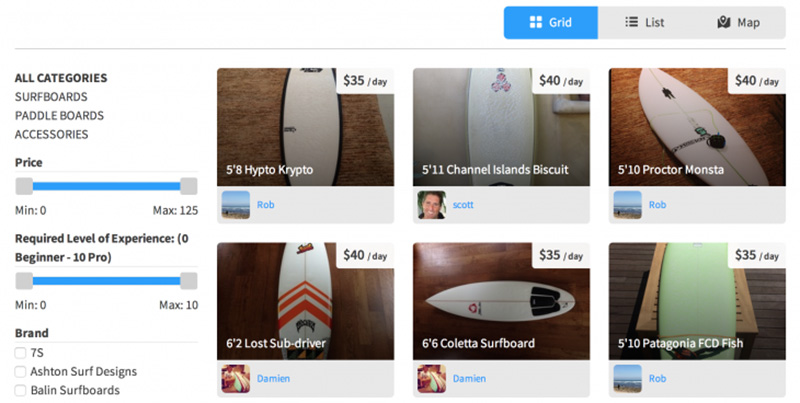
Task: Click scott's profile photo avatar
Action: coord(432,205)
